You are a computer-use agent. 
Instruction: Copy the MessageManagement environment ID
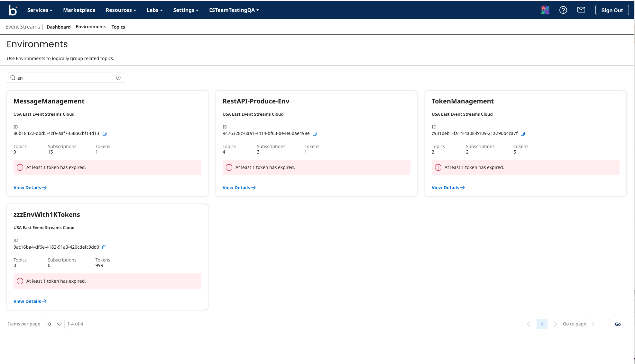coord(105,134)
